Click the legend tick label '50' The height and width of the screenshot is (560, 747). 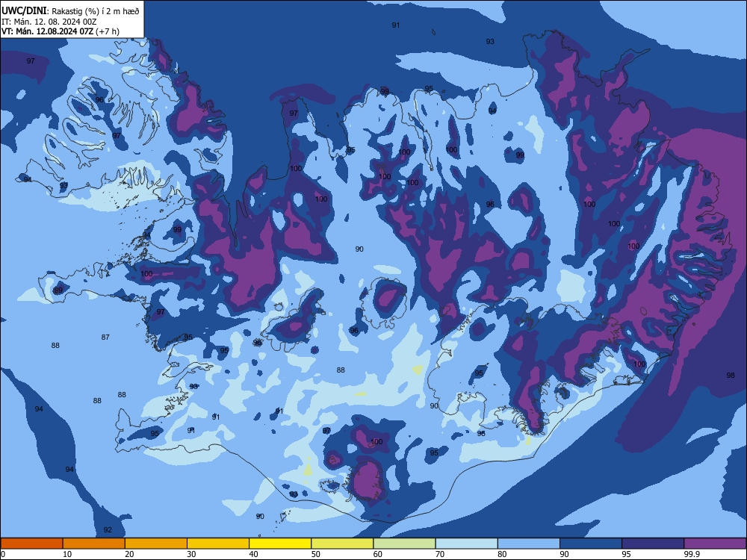315,554
